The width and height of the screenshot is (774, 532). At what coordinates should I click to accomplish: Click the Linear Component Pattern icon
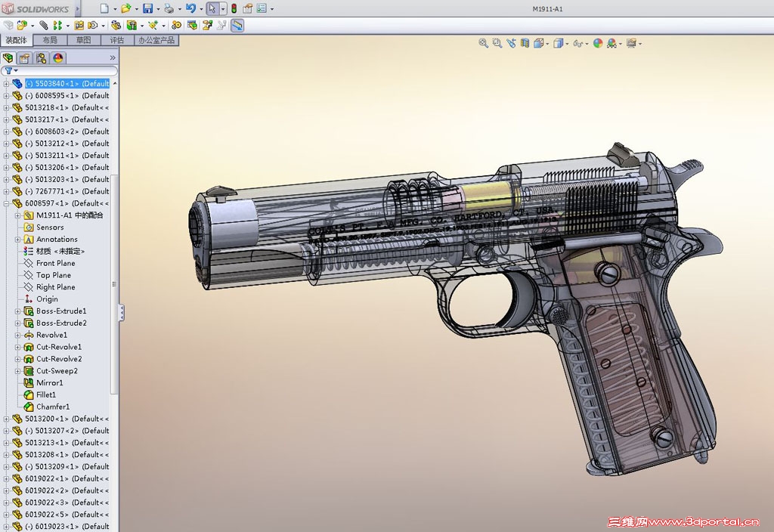57,25
